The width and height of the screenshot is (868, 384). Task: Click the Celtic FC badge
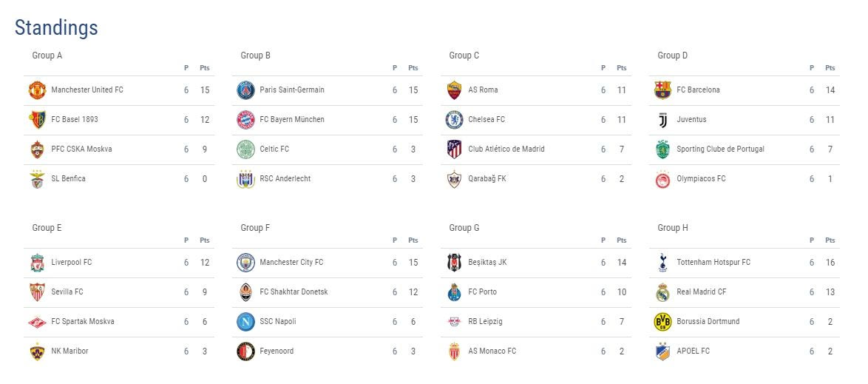pyautogui.click(x=245, y=149)
